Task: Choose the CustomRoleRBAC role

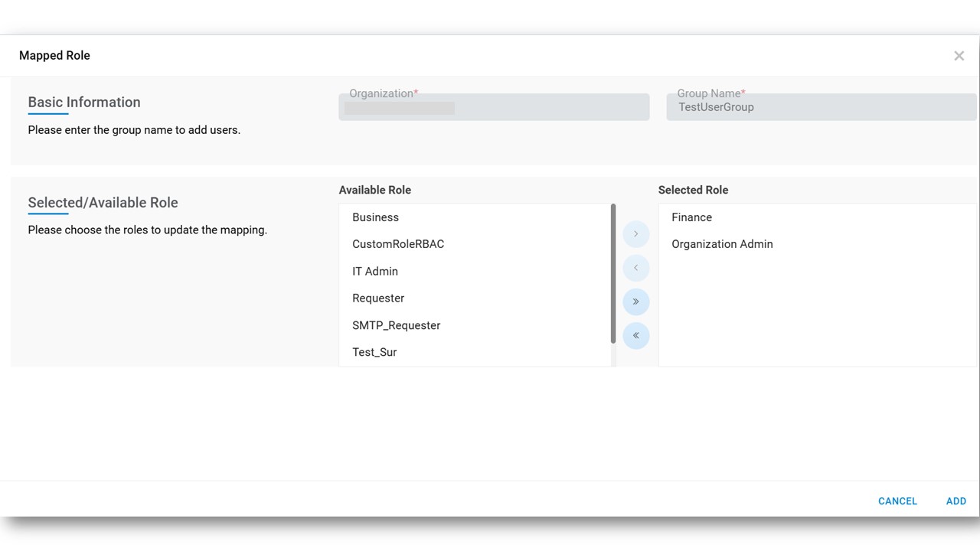Action: point(398,244)
